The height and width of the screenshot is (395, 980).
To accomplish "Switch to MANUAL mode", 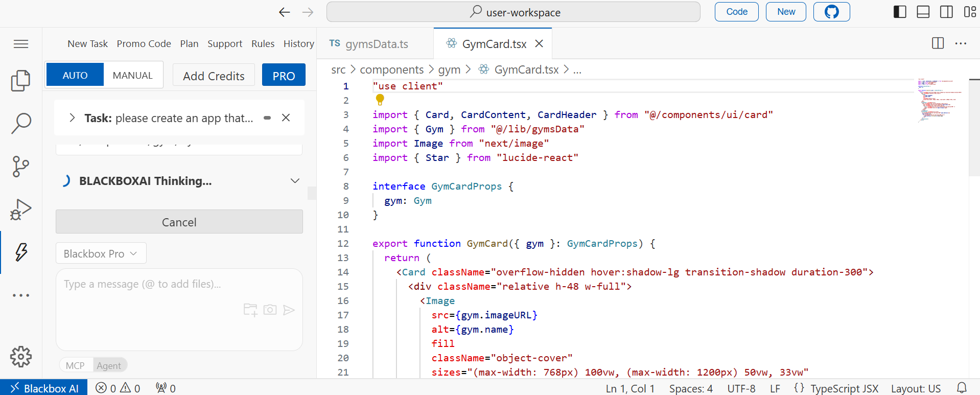I will coord(132,76).
